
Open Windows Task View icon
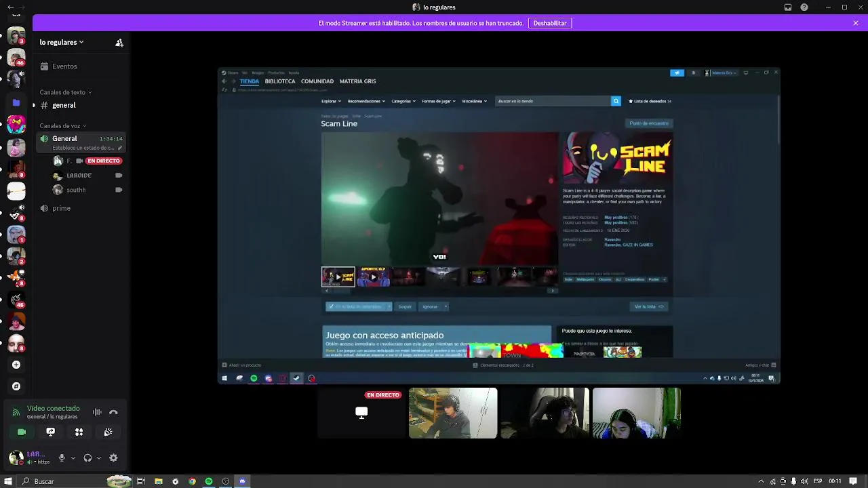(x=141, y=481)
